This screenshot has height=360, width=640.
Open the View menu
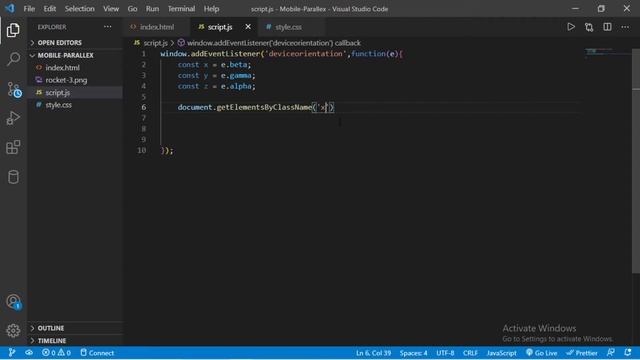(111, 9)
